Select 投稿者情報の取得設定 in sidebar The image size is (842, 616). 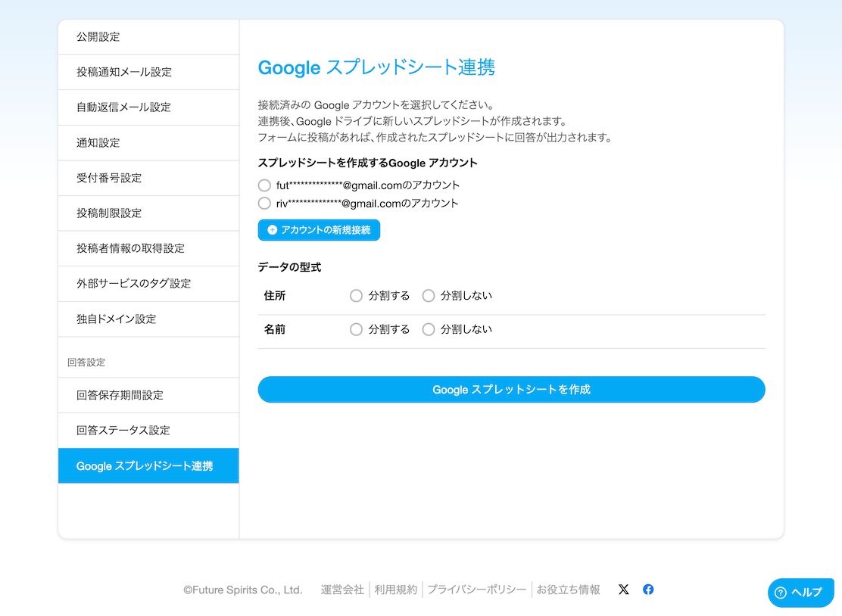tap(148, 248)
